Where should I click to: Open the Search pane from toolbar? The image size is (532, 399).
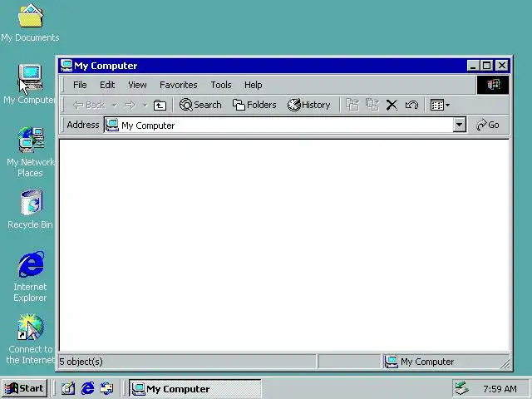click(x=200, y=105)
